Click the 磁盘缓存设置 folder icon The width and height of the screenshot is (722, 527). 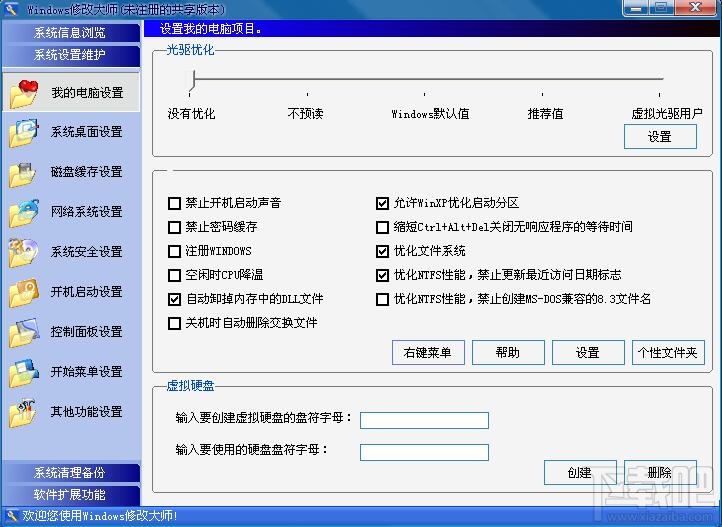click(23, 173)
